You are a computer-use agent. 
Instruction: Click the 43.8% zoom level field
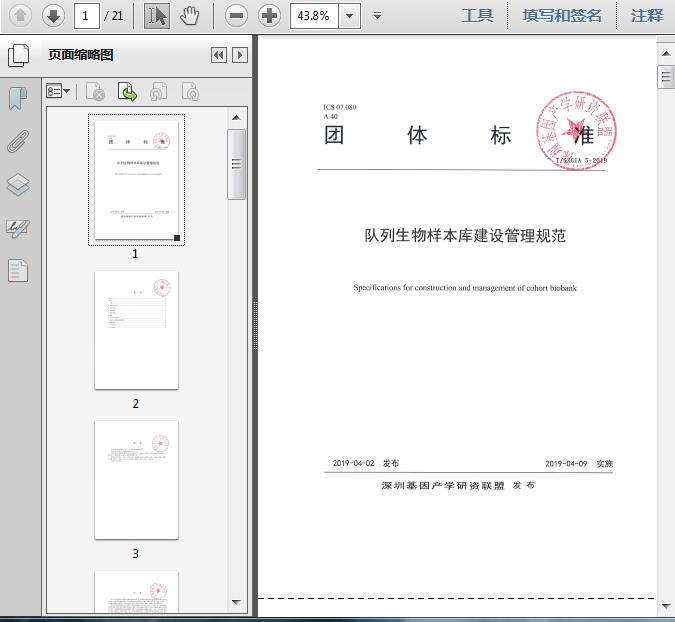pyautogui.click(x=314, y=16)
